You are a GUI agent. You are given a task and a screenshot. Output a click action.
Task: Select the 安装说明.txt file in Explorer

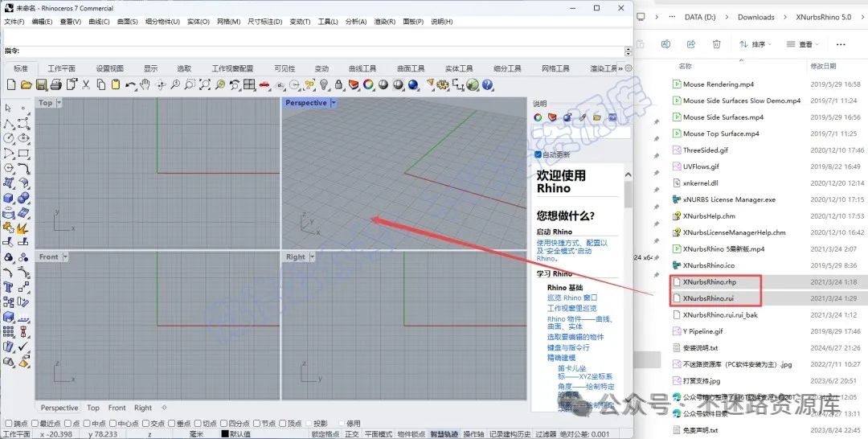700,347
